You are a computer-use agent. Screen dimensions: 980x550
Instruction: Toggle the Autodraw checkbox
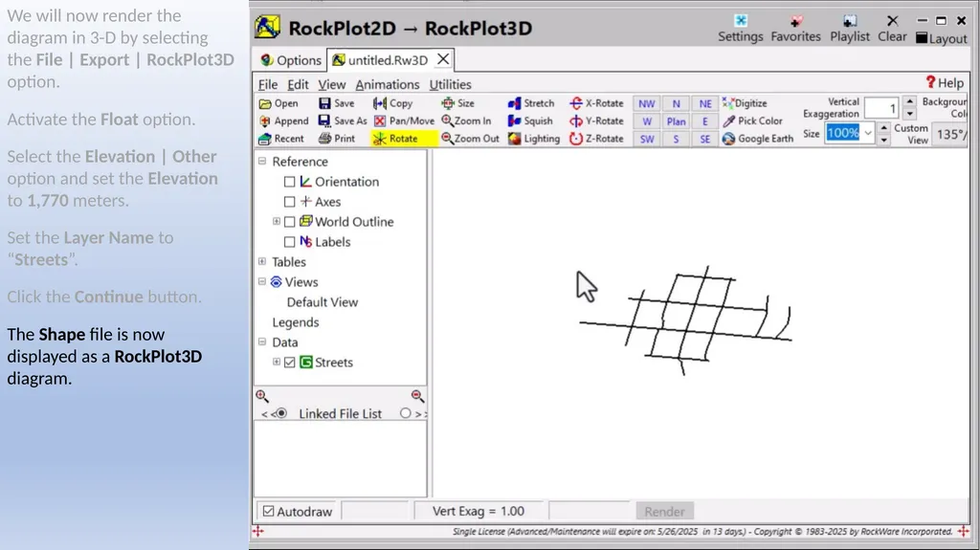tap(269, 511)
